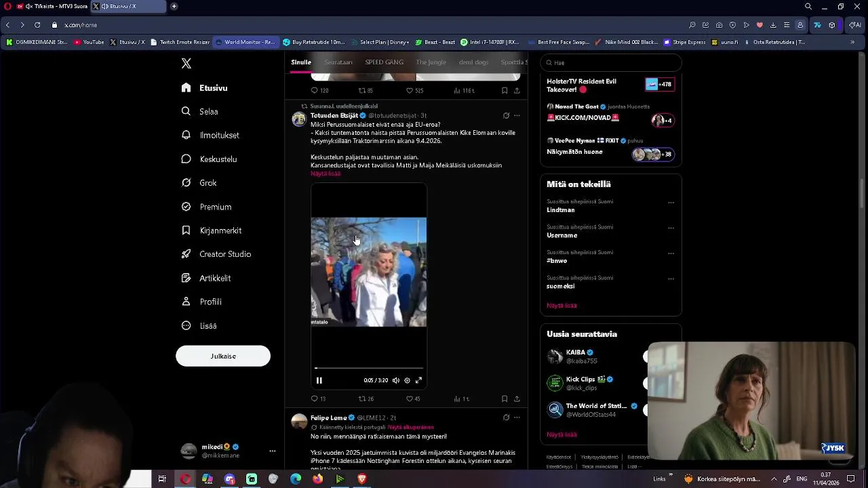
Task: Open the X logo home link
Action: point(186,64)
